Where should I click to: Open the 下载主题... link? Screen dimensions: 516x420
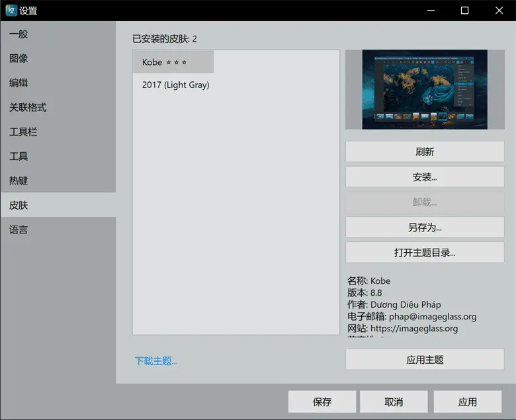(x=156, y=360)
